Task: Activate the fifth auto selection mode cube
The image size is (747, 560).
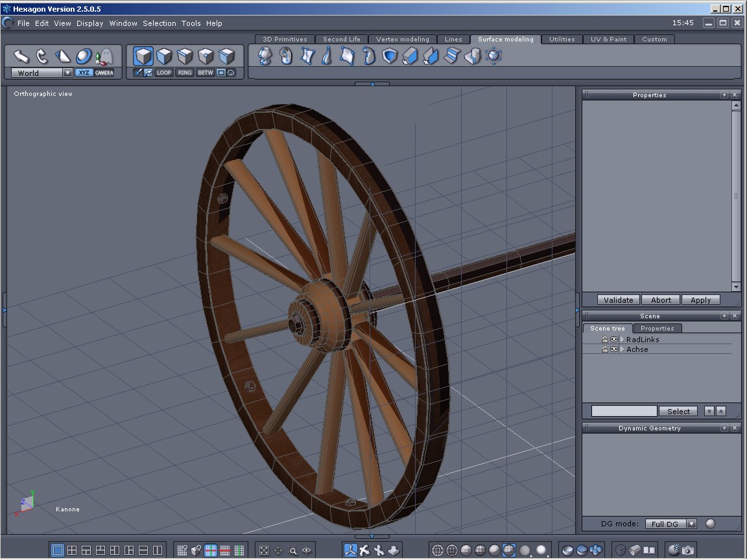Action: coord(227,56)
